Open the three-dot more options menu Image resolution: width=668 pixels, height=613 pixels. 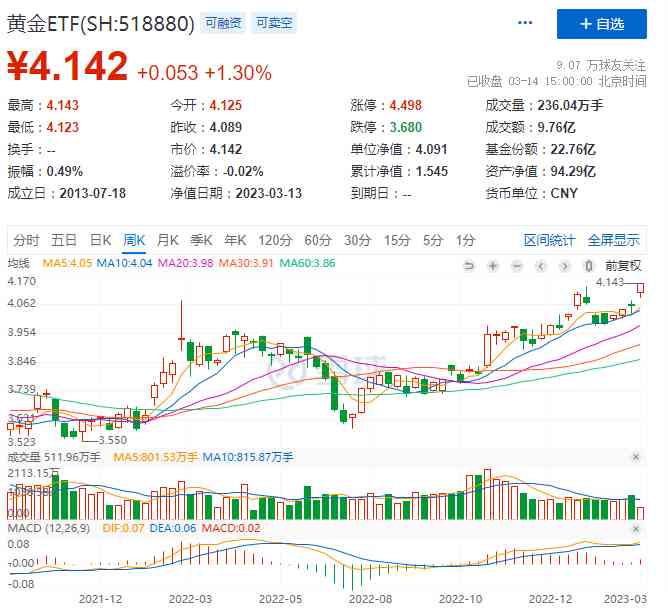525,23
